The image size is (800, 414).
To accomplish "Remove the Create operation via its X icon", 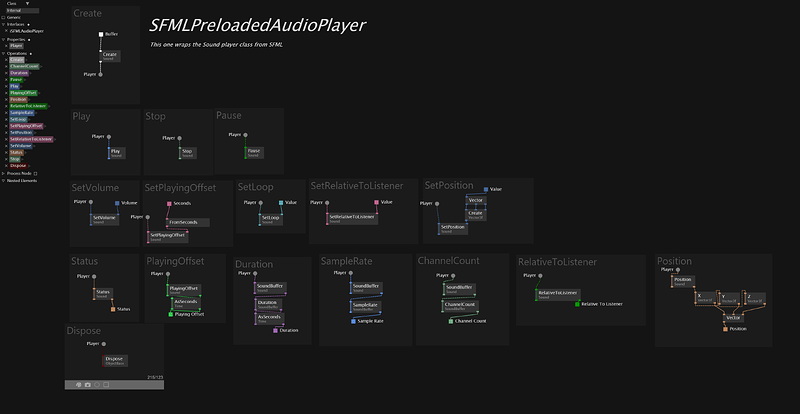I will click(x=7, y=60).
